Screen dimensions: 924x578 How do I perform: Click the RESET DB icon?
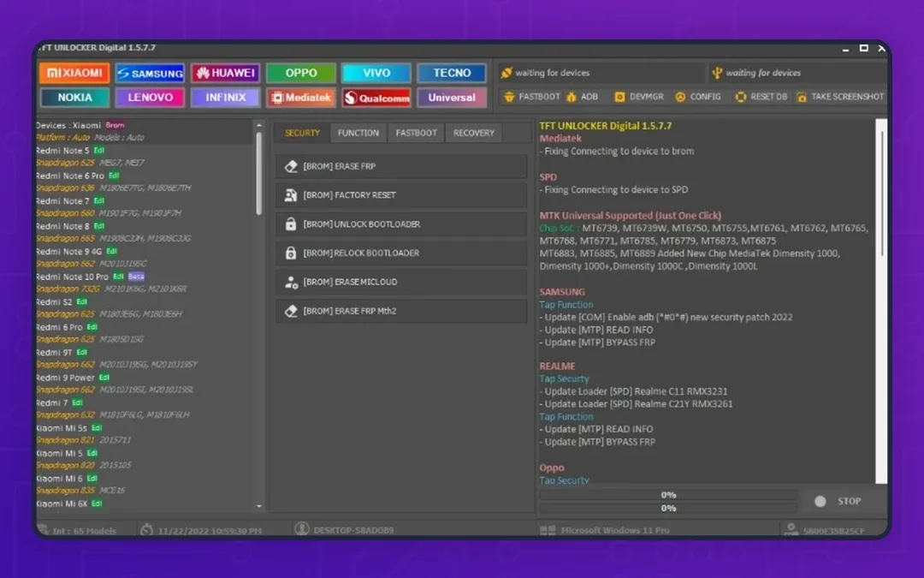(x=741, y=97)
